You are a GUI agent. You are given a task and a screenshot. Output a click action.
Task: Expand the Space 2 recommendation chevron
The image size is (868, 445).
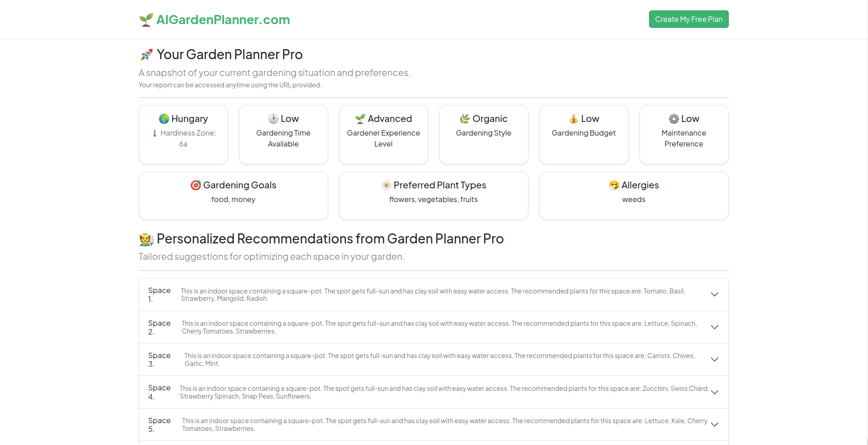[715, 327]
